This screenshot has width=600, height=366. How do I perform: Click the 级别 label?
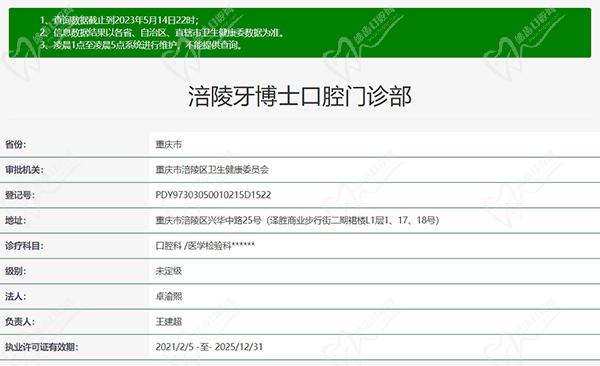[x=15, y=271]
